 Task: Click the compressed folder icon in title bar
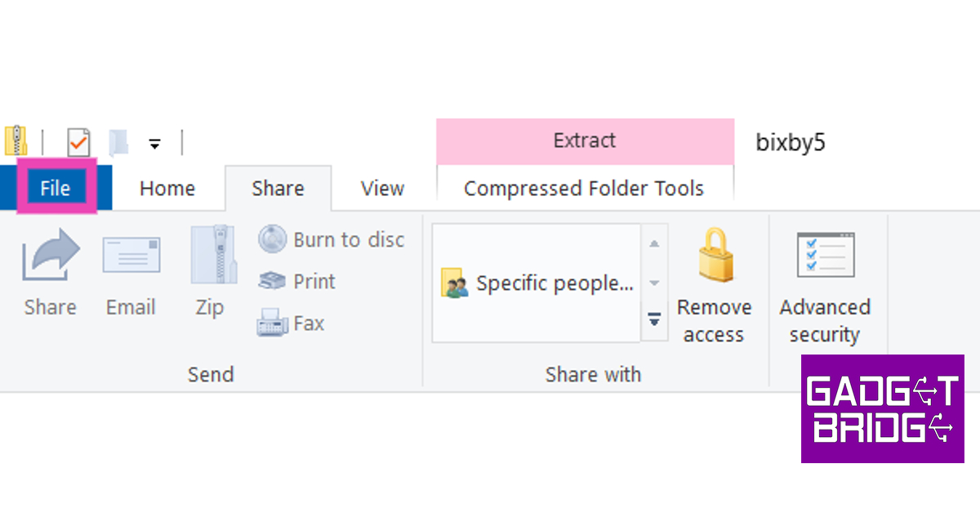pos(16,141)
